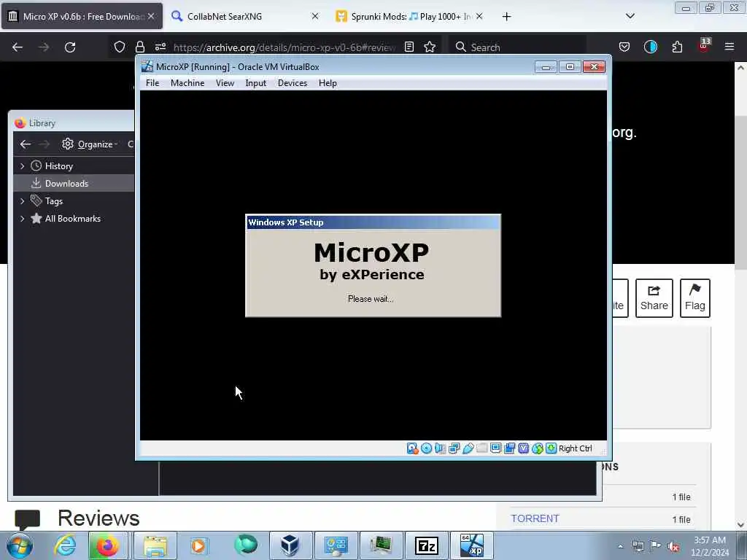
Task: Open Internet Explorer from the taskbar
Action: click(x=65, y=545)
